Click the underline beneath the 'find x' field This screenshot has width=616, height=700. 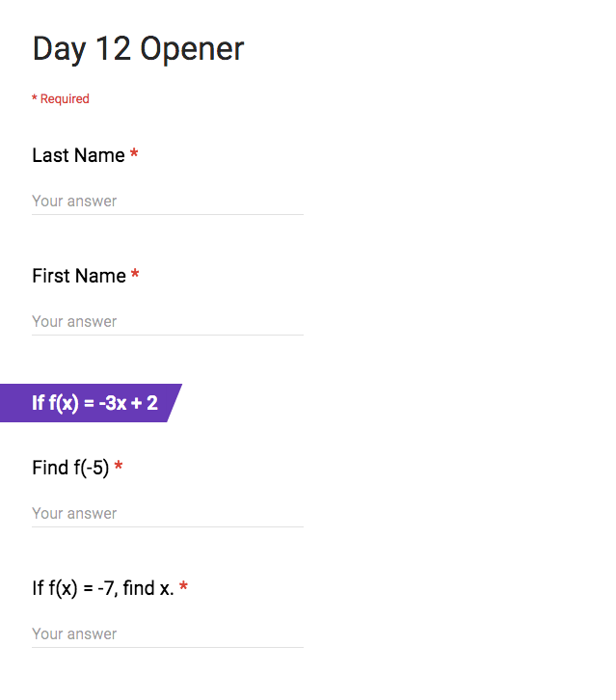[167, 647]
